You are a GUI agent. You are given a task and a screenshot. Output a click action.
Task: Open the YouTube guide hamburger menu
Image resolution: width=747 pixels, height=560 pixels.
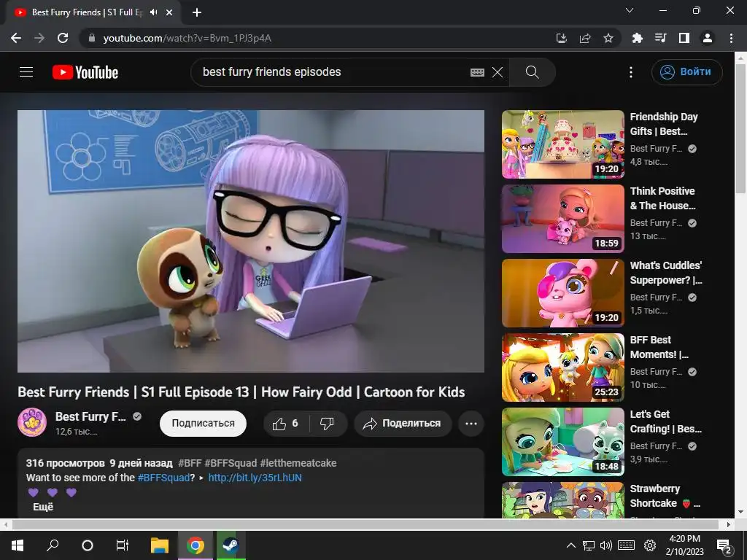tap(26, 72)
